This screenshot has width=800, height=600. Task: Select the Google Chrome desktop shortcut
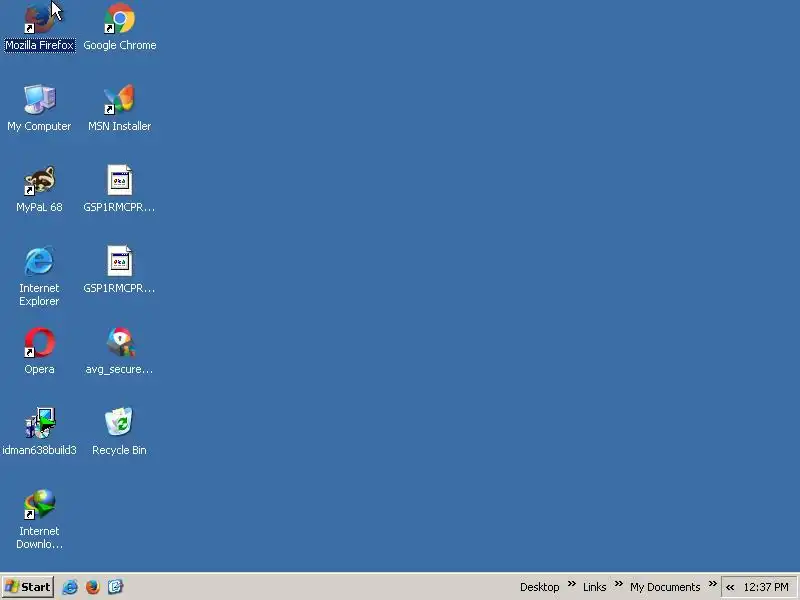click(119, 27)
